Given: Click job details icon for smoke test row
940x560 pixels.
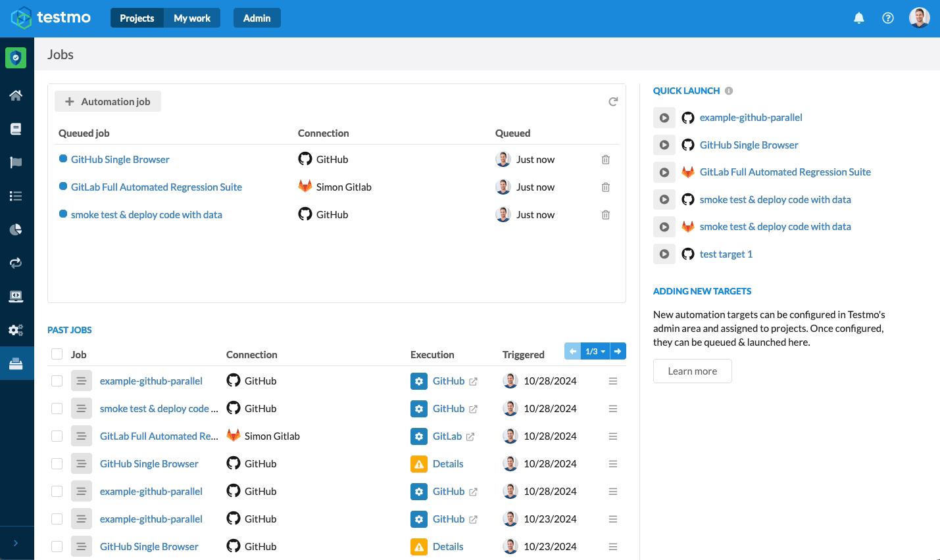Looking at the screenshot, I should (x=82, y=409).
